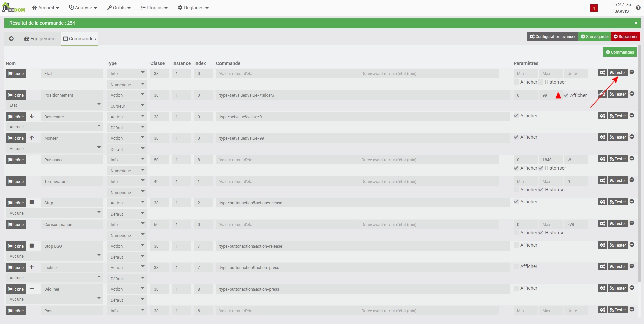Screen dimensions: 644x324
Task: Remove the Monter command with minus icon
Action: [x=632, y=137]
